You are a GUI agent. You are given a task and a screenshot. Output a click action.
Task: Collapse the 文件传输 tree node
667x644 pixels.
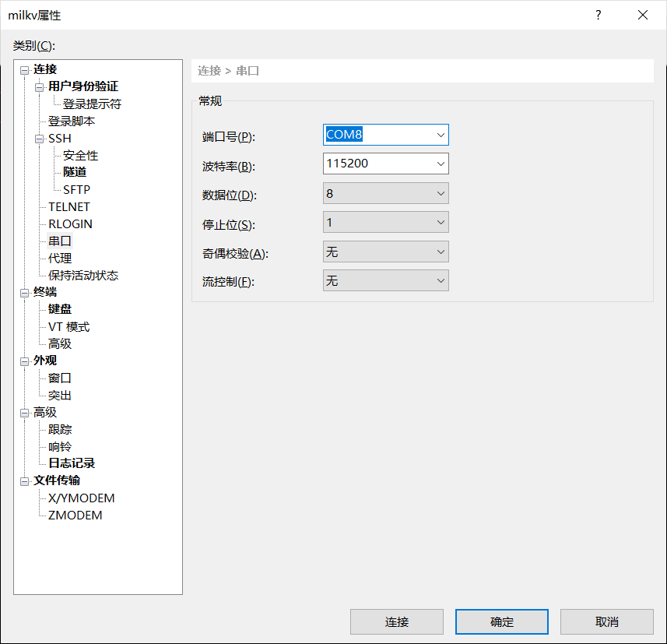tap(25, 481)
